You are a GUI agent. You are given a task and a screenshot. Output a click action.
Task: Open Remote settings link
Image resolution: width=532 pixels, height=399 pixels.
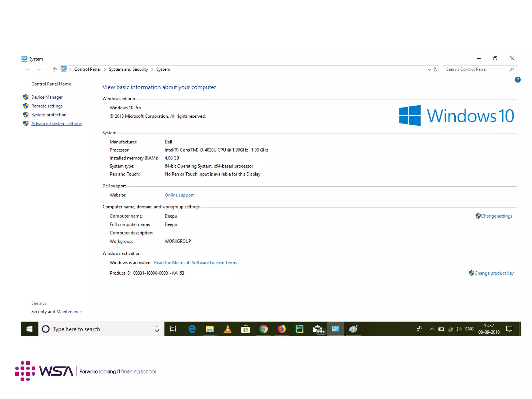[47, 106]
